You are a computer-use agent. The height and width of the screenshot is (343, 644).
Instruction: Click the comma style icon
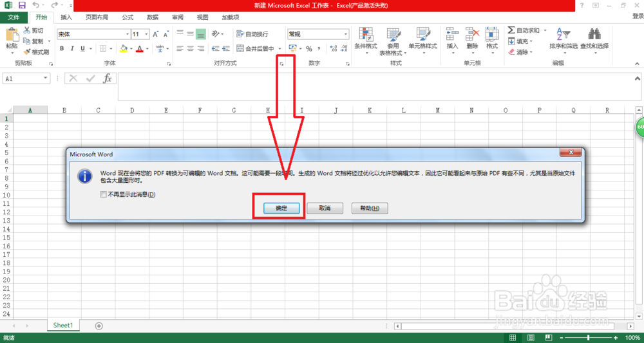[319, 48]
